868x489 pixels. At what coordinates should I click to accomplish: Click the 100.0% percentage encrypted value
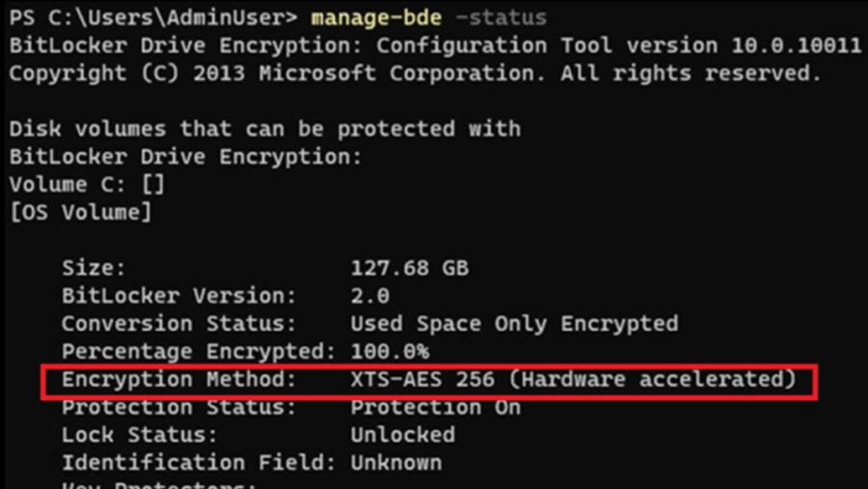pyautogui.click(x=390, y=351)
